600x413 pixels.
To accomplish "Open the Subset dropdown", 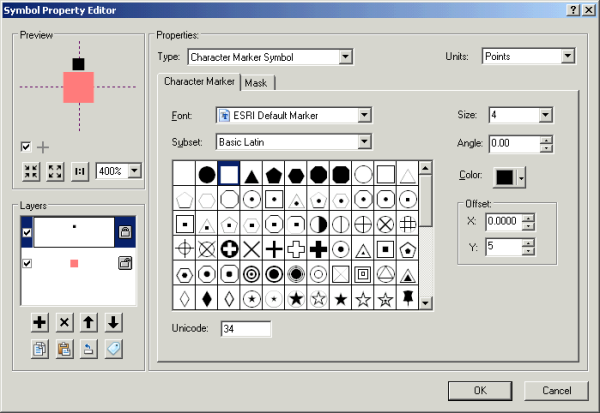I will (x=364, y=142).
